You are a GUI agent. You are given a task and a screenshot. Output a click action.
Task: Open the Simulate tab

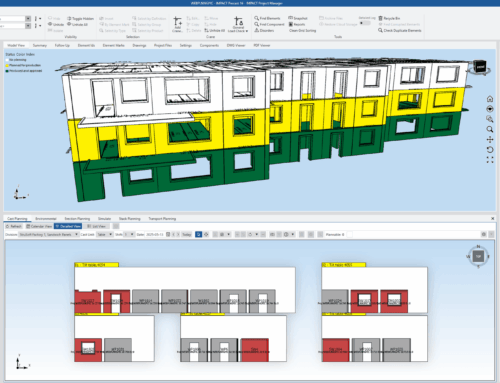[x=104, y=219]
